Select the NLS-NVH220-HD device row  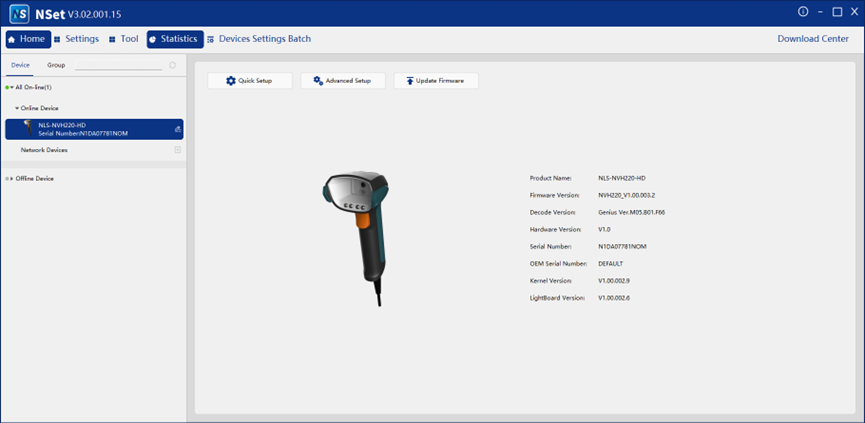click(94, 129)
